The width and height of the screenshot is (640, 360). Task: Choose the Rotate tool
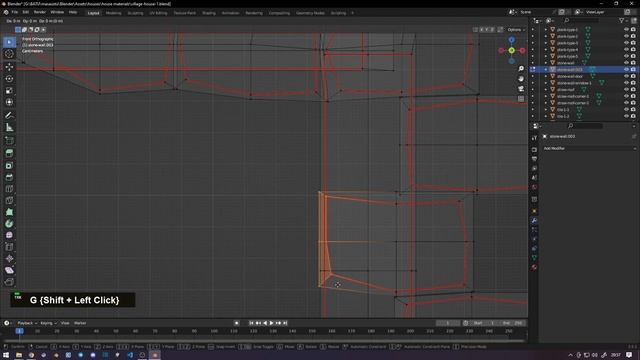(9, 78)
